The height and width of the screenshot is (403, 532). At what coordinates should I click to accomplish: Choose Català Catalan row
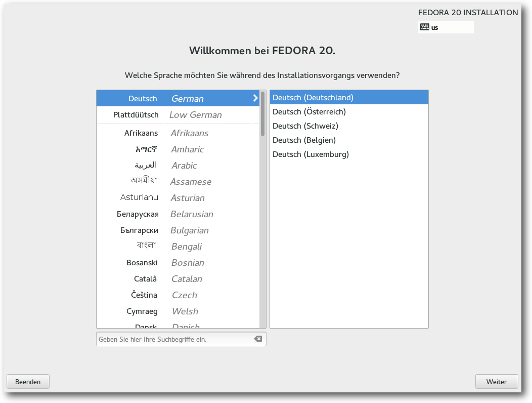tap(178, 279)
